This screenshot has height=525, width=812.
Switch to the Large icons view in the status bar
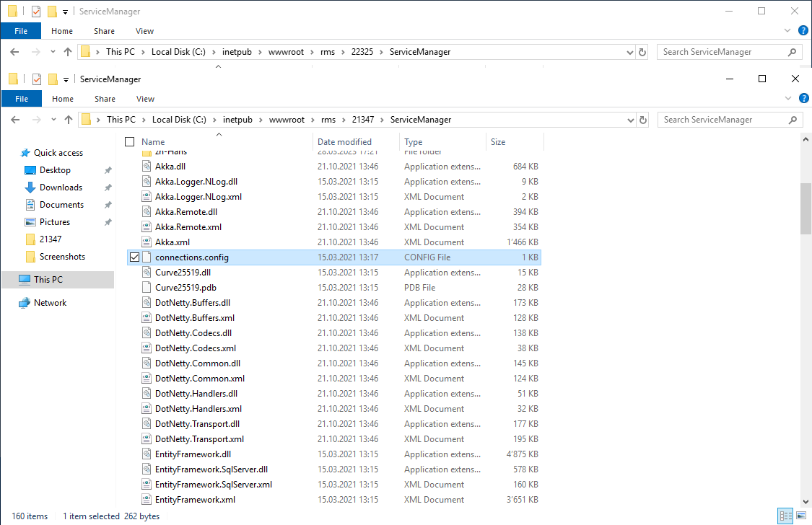[x=800, y=516]
